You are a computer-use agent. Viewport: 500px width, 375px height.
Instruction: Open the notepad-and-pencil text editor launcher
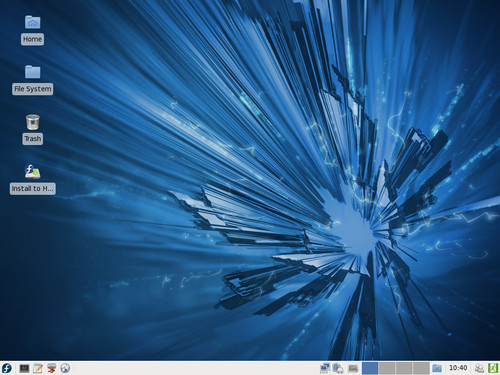coord(38,368)
